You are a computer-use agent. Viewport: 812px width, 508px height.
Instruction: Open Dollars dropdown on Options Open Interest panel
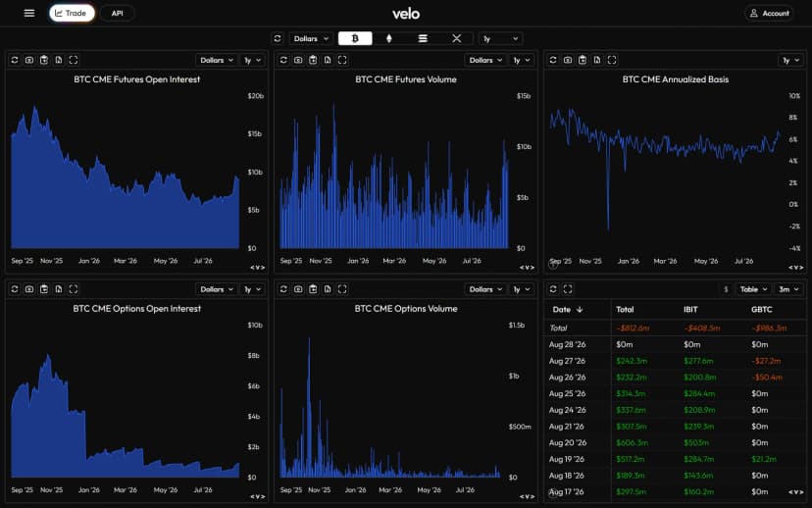coord(217,289)
